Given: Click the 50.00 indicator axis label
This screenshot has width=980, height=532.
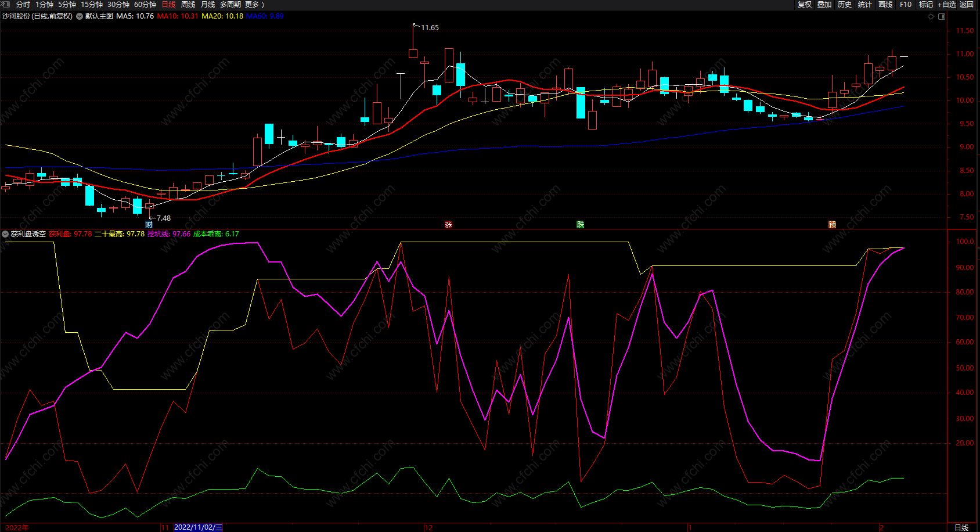Looking at the screenshot, I should click(965, 368).
